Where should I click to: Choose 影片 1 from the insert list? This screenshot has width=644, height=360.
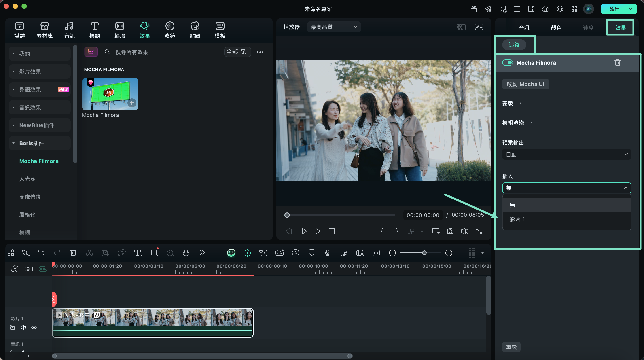tap(566, 219)
